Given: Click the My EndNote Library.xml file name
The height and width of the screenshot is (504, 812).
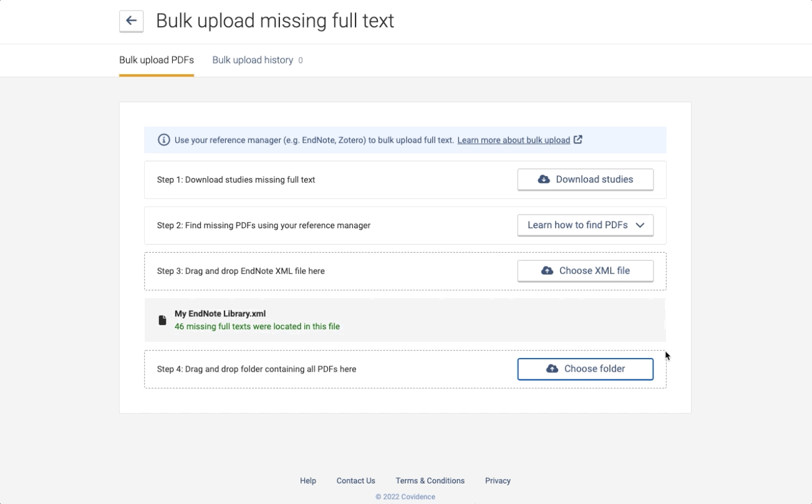Looking at the screenshot, I should click(x=220, y=314).
